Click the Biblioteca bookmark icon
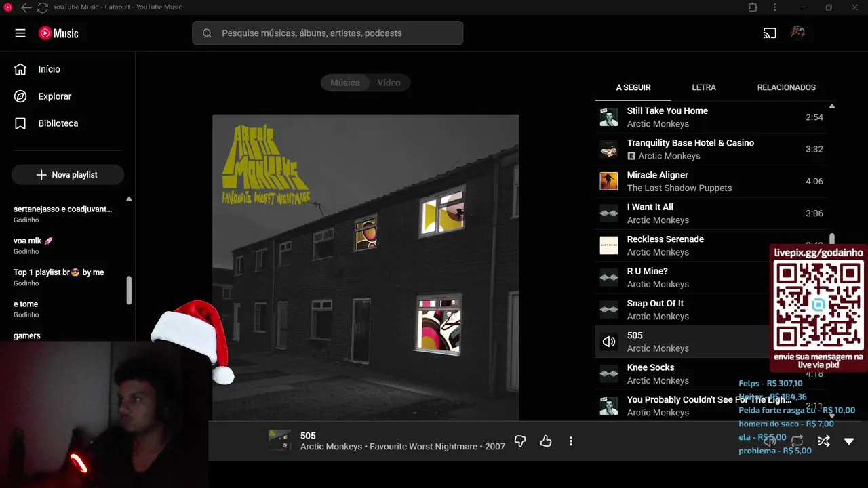868x488 pixels. tap(20, 123)
